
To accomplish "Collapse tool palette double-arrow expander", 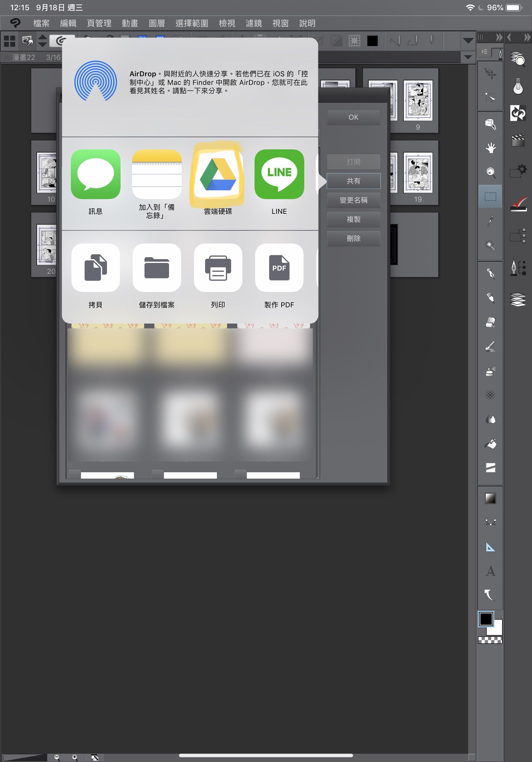I will (x=499, y=37).
